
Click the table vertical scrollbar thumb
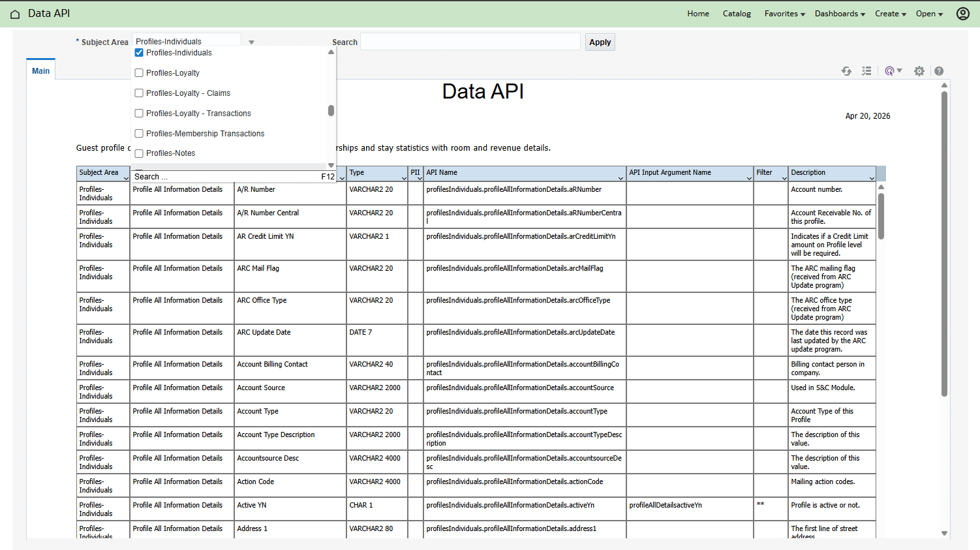[x=881, y=216]
